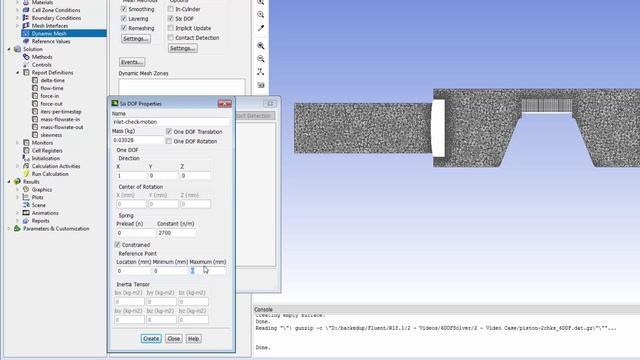640x360 pixels.
Task: Open the Controls item under Solution
Action: [42, 64]
